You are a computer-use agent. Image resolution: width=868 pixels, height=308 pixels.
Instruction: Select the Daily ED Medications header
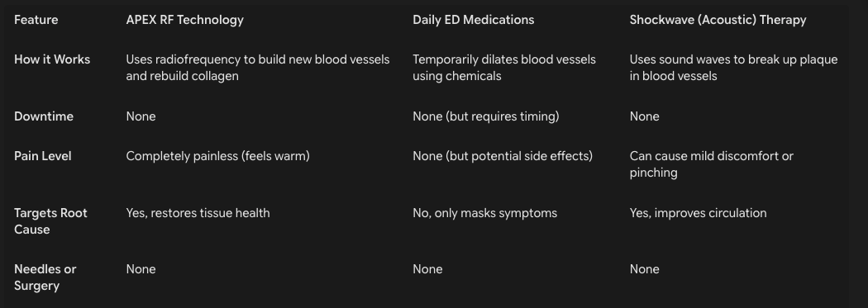[x=474, y=20]
